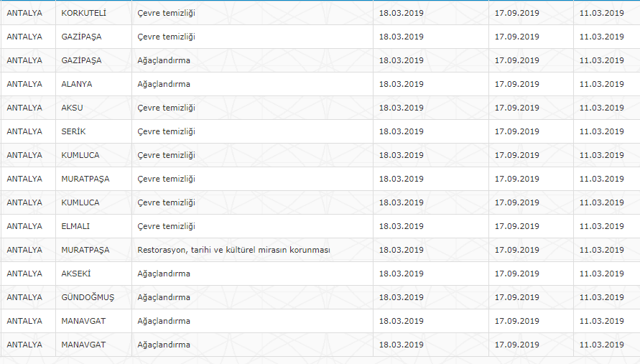Viewport: 640px width, 364px height.
Task: Select the ALANYA district cell
Action: (77, 84)
